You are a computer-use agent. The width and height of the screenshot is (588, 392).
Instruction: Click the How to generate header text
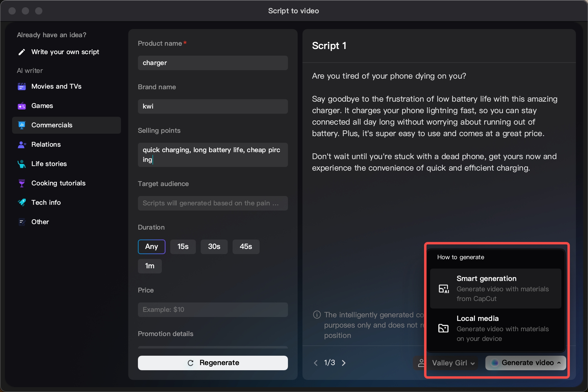461,257
